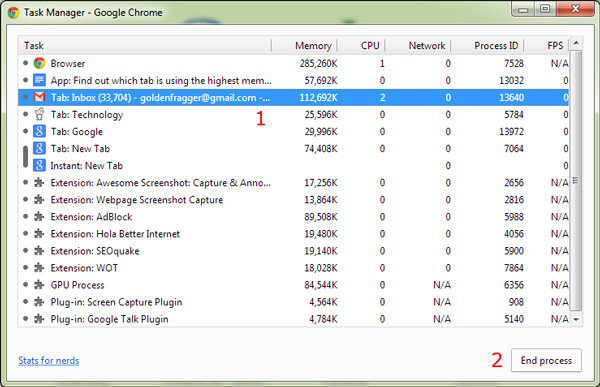Screen dimensions: 600x387
Task: Select the Instant: New Tab row
Action: tap(293, 165)
